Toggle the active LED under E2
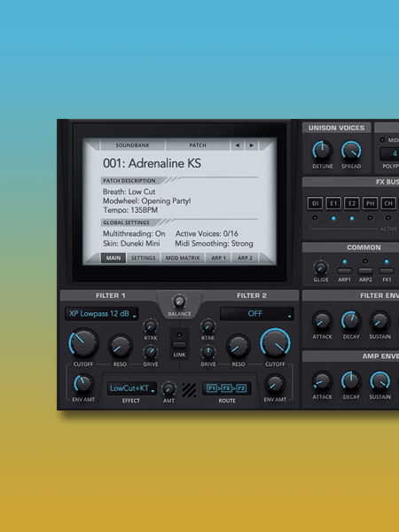Image resolution: width=399 pixels, height=532 pixels. tap(352, 218)
